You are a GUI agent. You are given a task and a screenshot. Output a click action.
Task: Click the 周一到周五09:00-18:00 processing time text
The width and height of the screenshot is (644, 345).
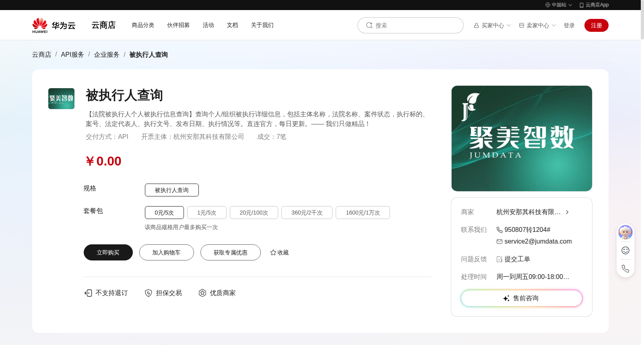click(533, 277)
